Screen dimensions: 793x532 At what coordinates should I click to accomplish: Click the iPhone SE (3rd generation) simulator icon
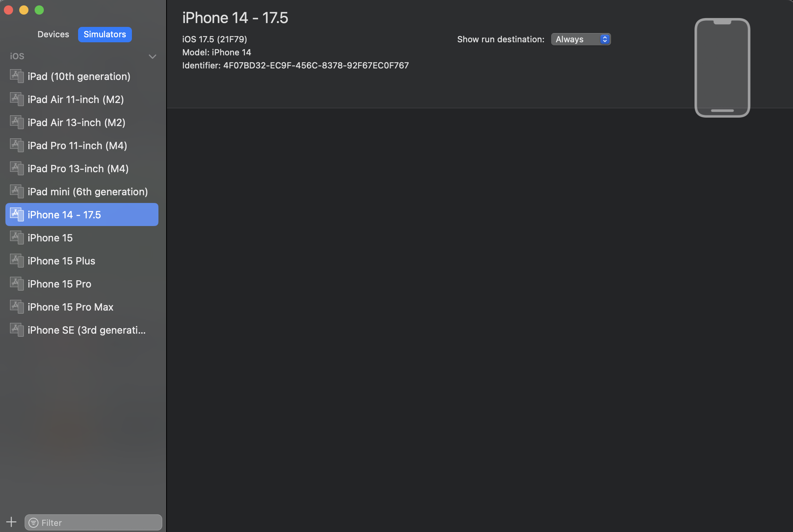(17, 329)
